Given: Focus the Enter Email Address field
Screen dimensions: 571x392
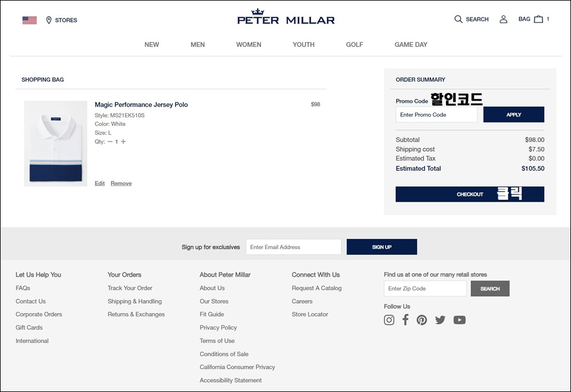Looking at the screenshot, I should (x=293, y=247).
